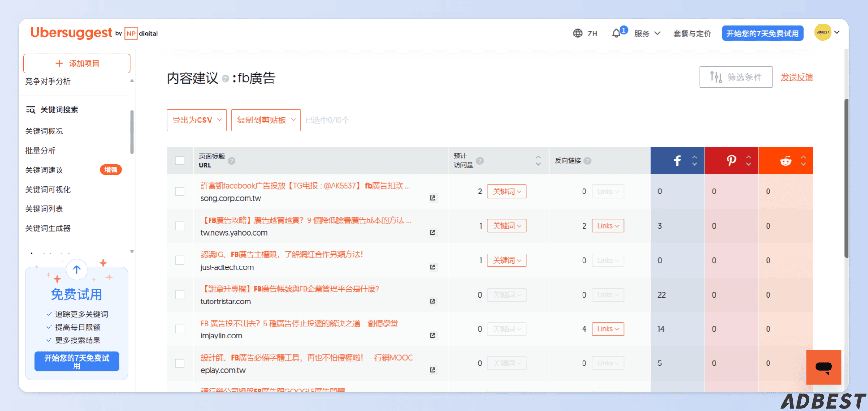This screenshot has height=411, width=868.
Task: Open the notifications bell
Action: [616, 33]
